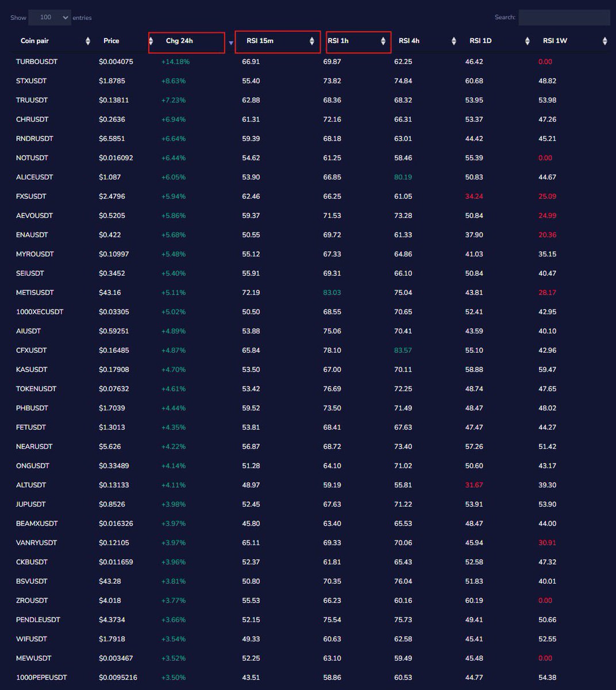Click FXSUSDT's red 34.24 RSI 1D value
The height and width of the screenshot is (690, 616).
pyautogui.click(x=474, y=196)
